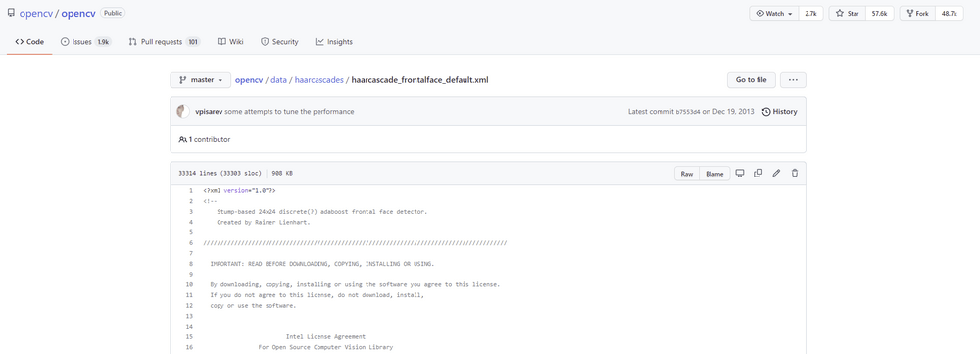The image size is (980, 354).
Task: View the Raw file
Action: (687, 174)
